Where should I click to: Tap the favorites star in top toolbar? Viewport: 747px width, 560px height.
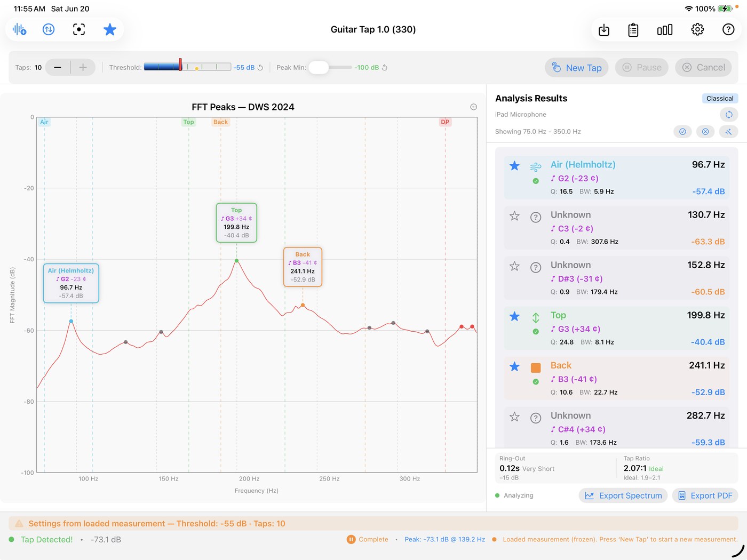click(x=110, y=29)
